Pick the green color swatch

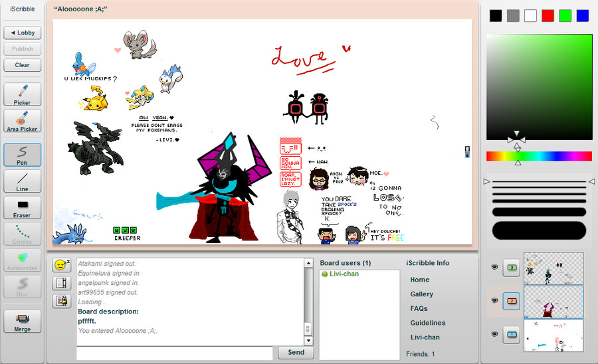565,16
